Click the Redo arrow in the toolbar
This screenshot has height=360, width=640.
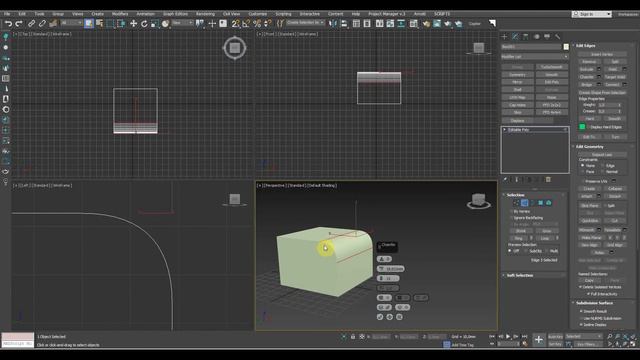click(x=19, y=24)
